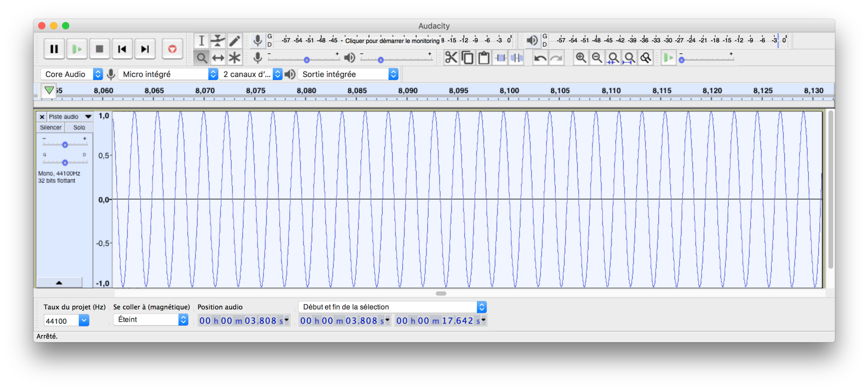Image resolution: width=868 pixels, height=390 pixels.
Task: Click the recording meter microphone icon
Action: [x=257, y=41]
